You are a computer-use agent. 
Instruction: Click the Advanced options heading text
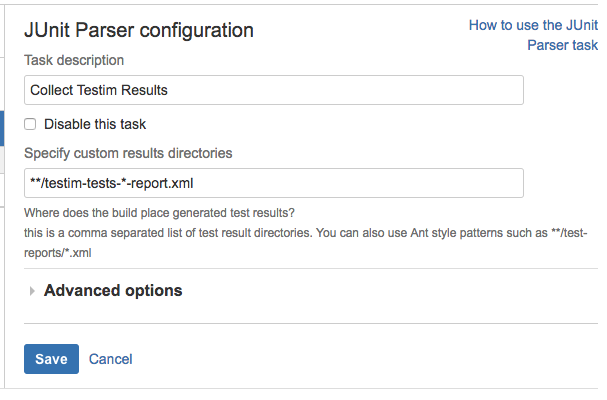click(113, 291)
